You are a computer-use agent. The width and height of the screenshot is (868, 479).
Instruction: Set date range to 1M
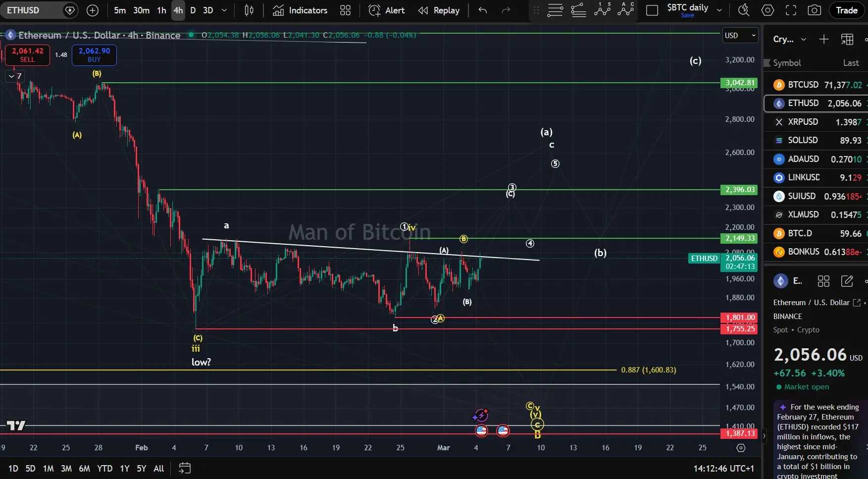point(48,468)
